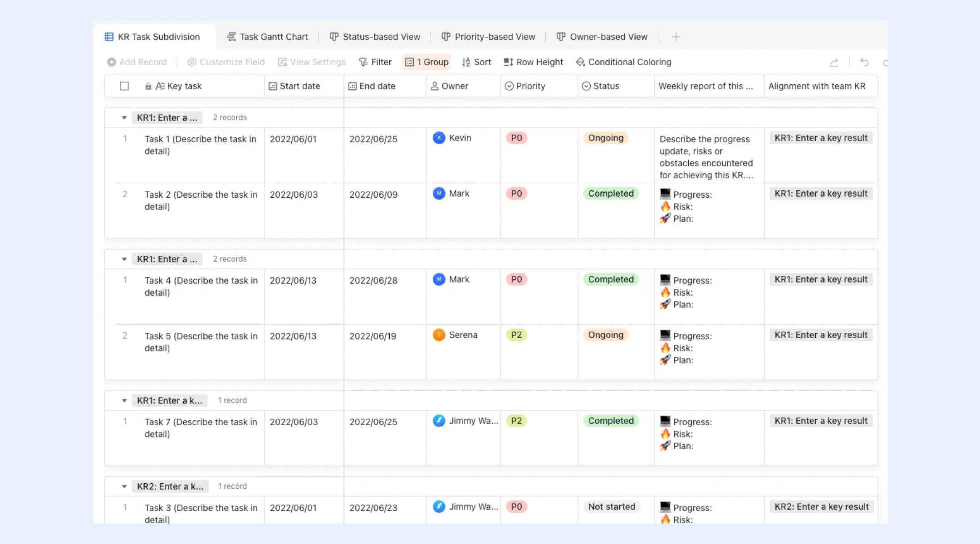
Task: Click the share arrow icon in toolbar
Action: [x=834, y=62]
